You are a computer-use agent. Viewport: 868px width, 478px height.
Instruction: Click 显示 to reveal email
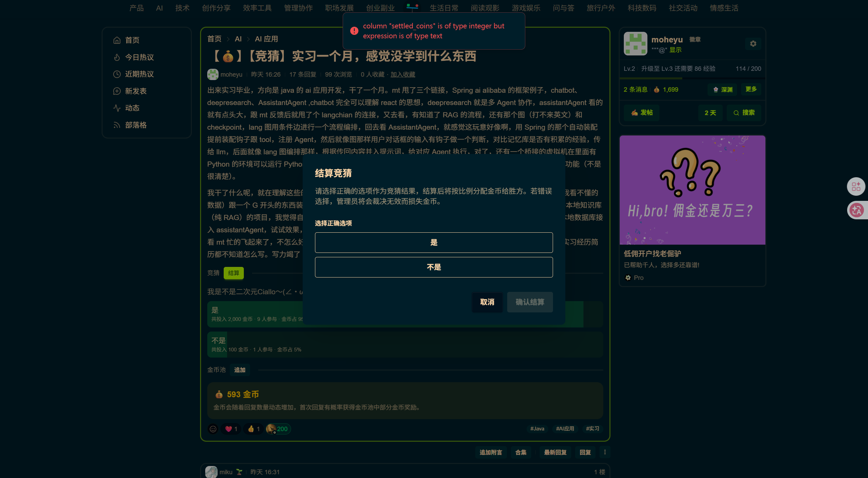coord(675,50)
